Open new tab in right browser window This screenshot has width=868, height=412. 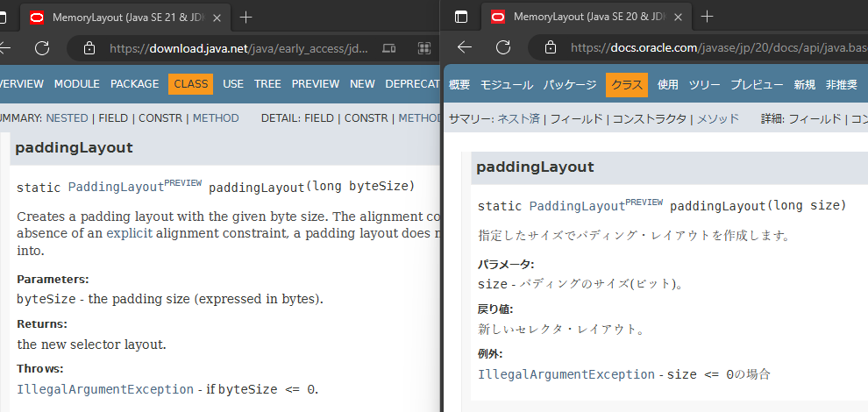pos(707,17)
